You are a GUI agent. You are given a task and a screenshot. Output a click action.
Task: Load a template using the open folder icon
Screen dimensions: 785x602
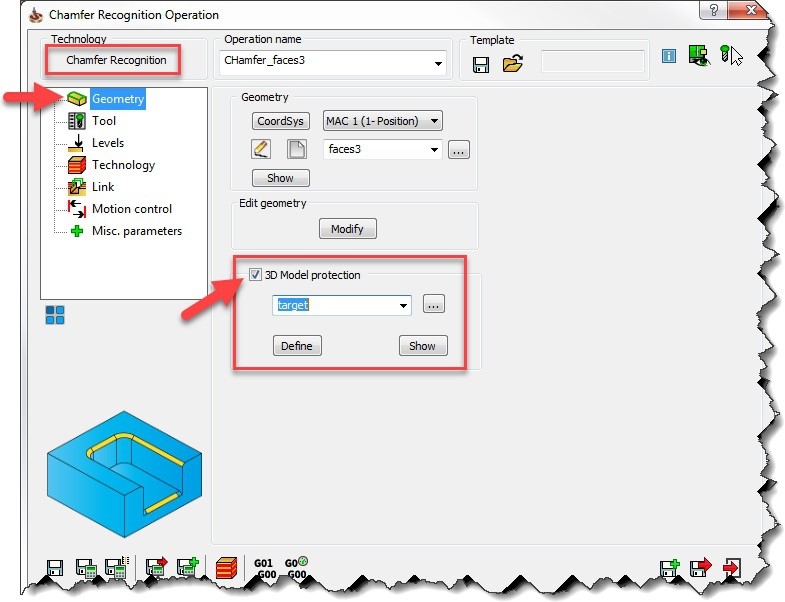click(x=513, y=64)
